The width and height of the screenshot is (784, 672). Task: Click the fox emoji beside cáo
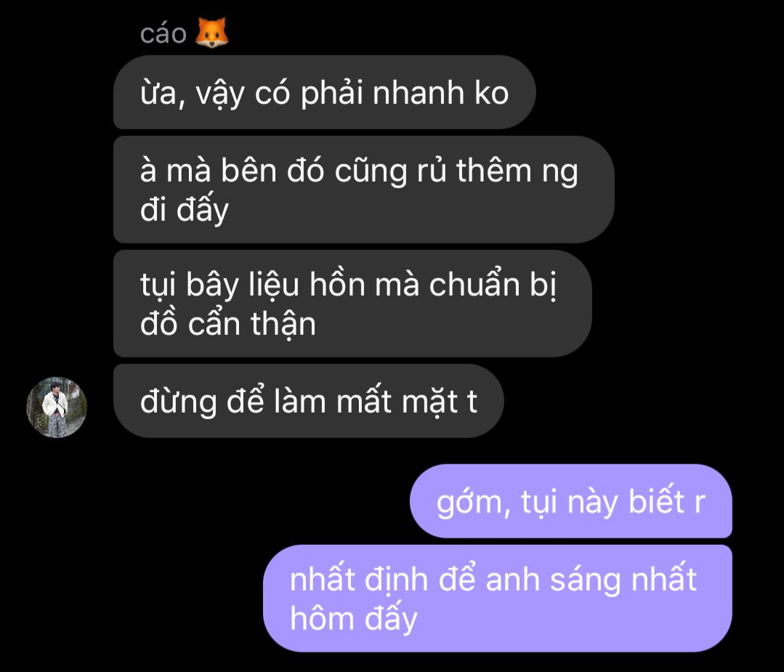[x=211, y=33]
